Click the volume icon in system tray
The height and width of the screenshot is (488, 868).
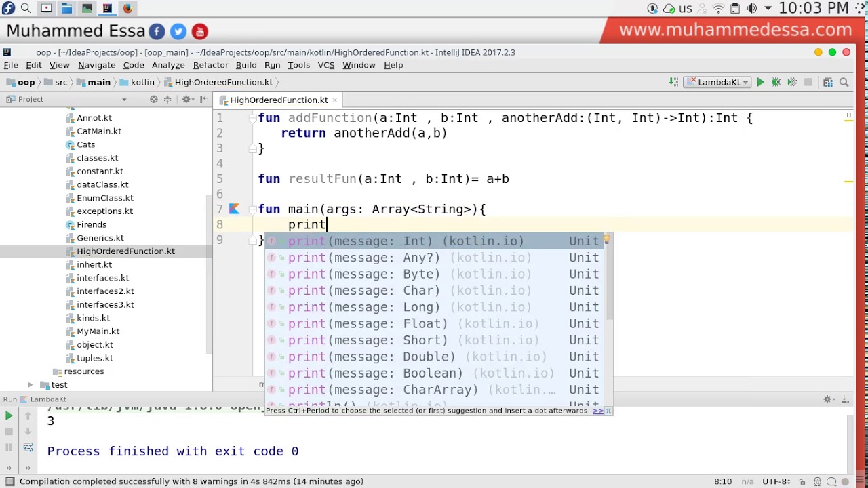click(751, 8)
